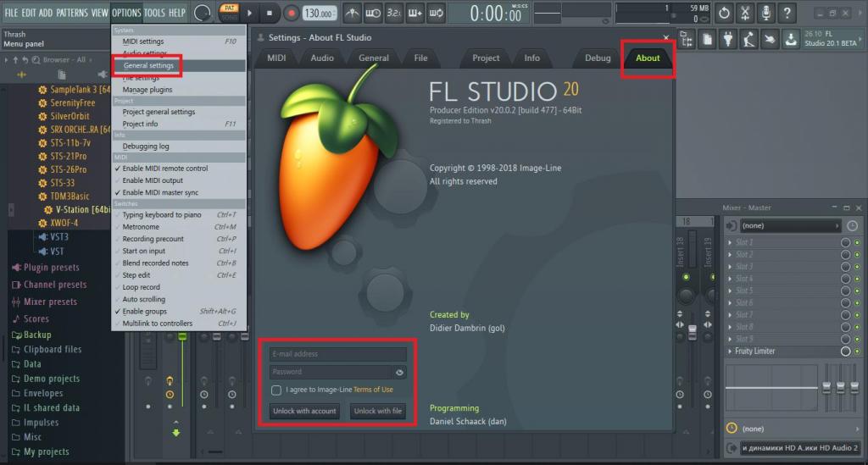Open the PATTERNS menu
This screenshot has height=465, width=868.
click(72, 13)
